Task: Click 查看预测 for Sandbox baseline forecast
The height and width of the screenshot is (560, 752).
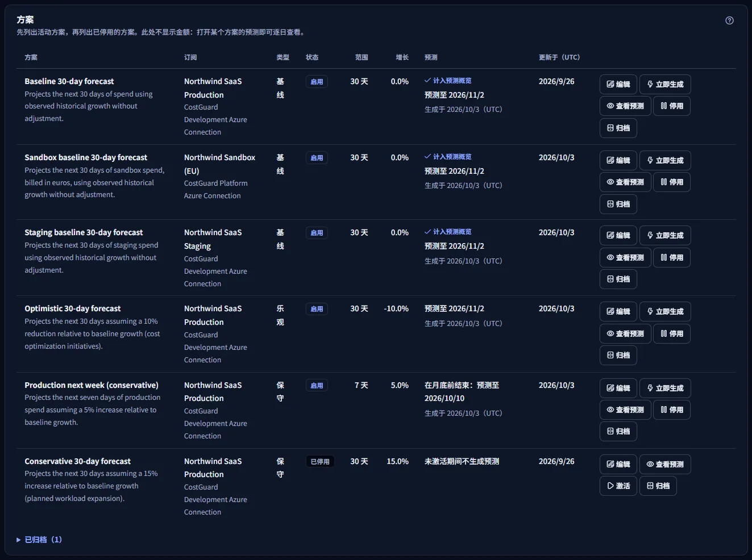Action: pos(625,182)
